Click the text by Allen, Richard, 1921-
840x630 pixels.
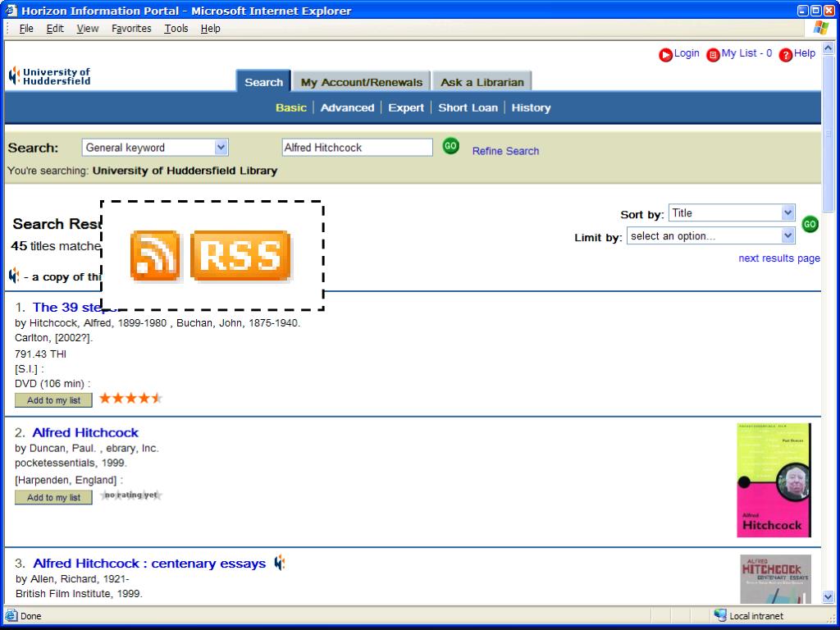click(x=72, y=579)
